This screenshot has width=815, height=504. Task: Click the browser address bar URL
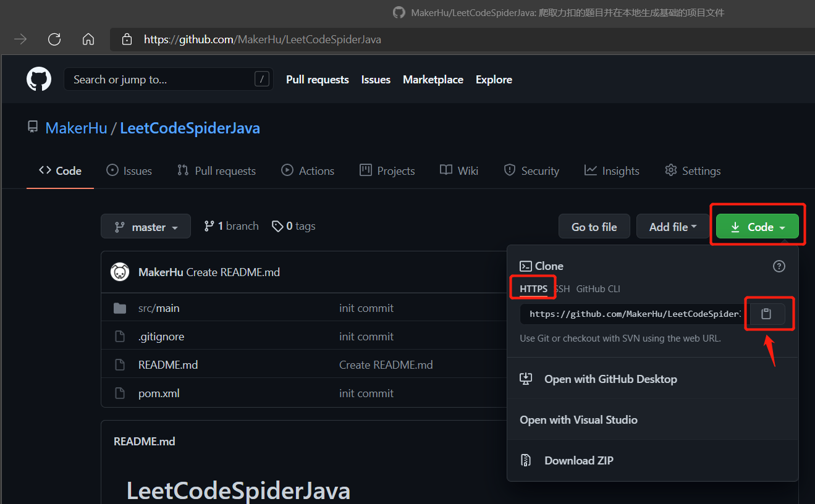[x=263, y=40]
